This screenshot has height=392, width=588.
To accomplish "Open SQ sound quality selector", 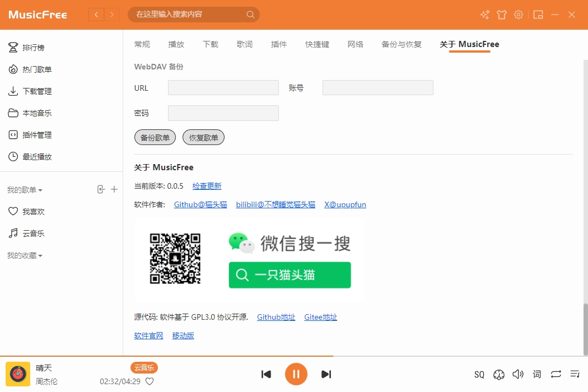I will coord(479,374).
